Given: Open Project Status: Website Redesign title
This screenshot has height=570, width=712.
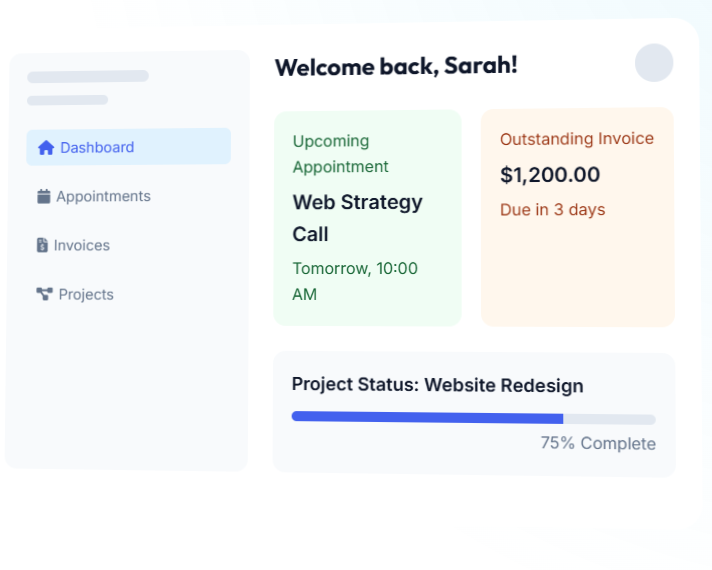Looking at the screenshot, I should pos(437,385).
